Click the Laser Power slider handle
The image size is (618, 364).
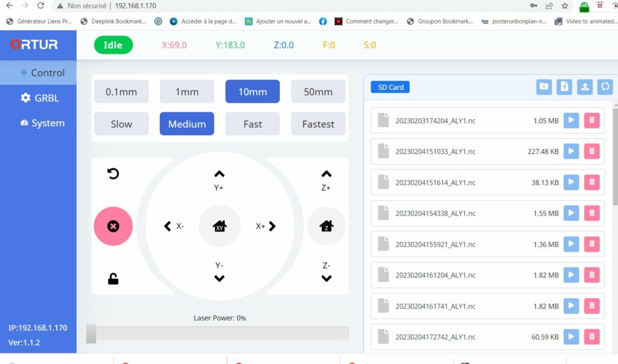pos(91,334)
